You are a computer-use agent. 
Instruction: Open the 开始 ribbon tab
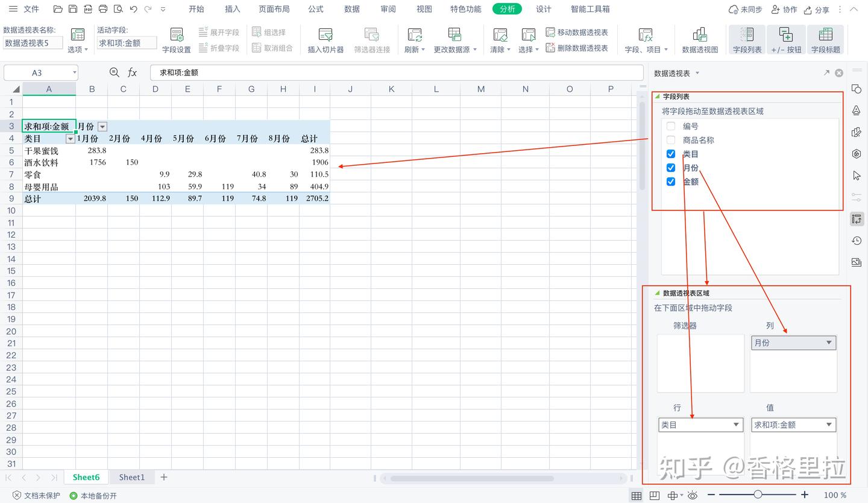tap(197, 9)
